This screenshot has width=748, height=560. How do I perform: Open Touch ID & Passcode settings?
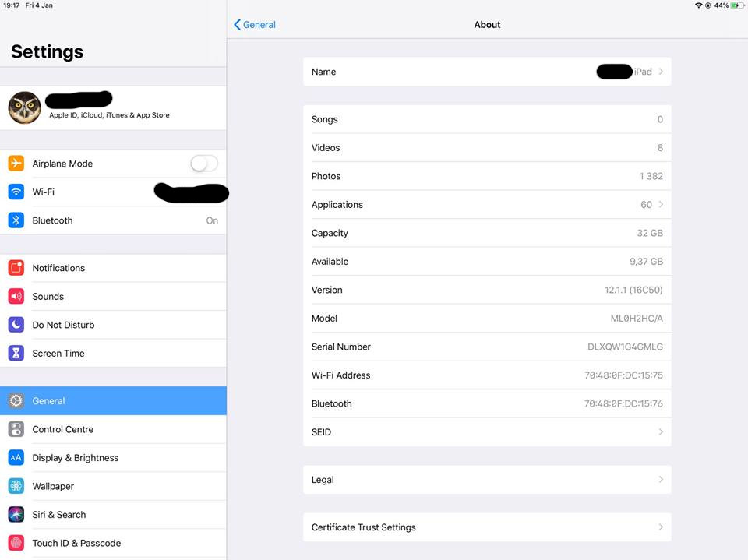click(x=113, y=543)
